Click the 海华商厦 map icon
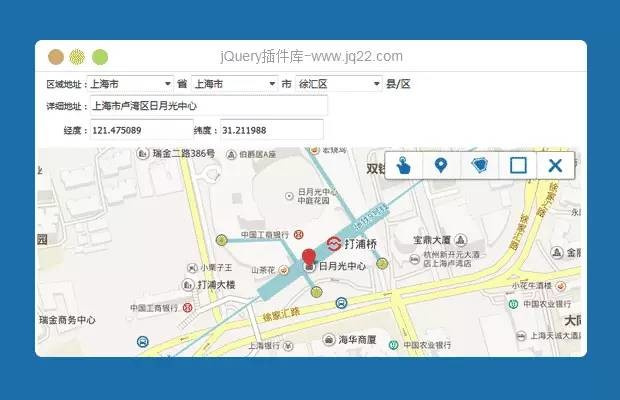Screen dimensions: 620x400 pyautogui.click(x=329, y=340)
